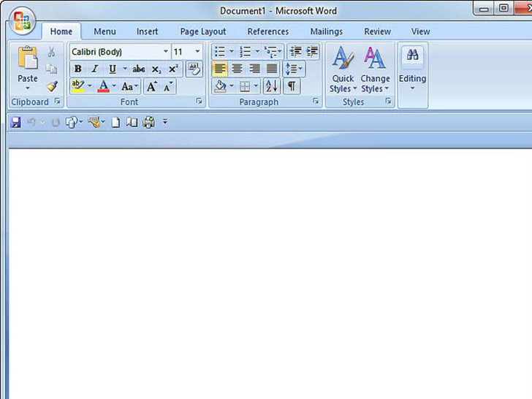The image size is (532, 399).
Task: Open the Page Layout tab
Action: 203,31
